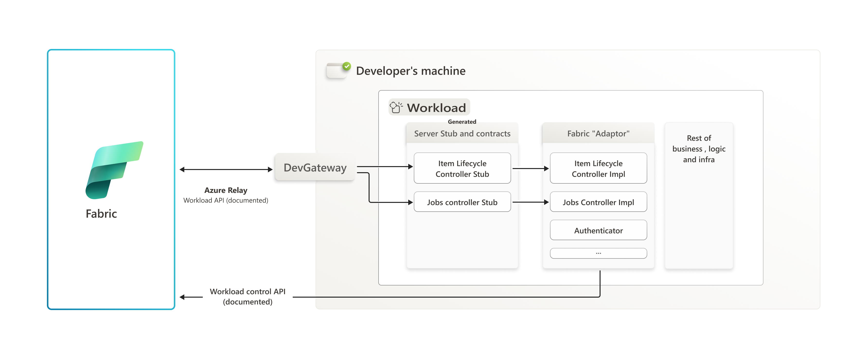Click the Workload control API (documented) text
Viewport: 868px width, 359px height.
248,297
